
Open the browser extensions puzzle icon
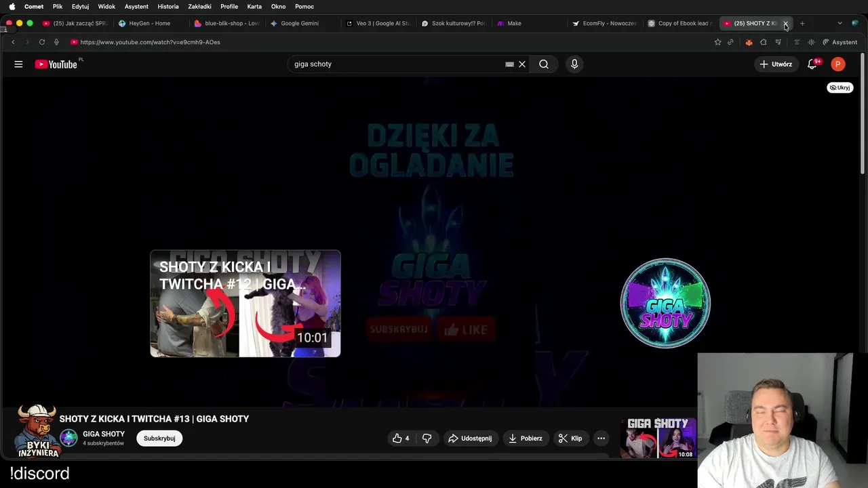(763, 42)
